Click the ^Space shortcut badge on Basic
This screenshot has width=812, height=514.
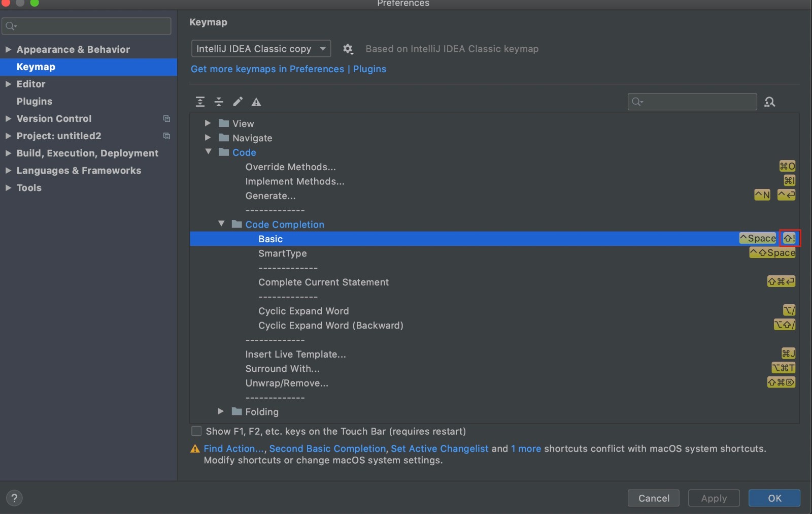758,238
